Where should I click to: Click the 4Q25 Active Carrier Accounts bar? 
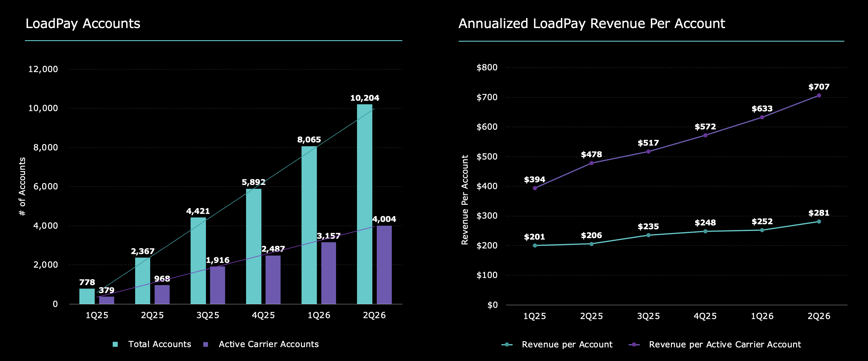pos(273,280)
